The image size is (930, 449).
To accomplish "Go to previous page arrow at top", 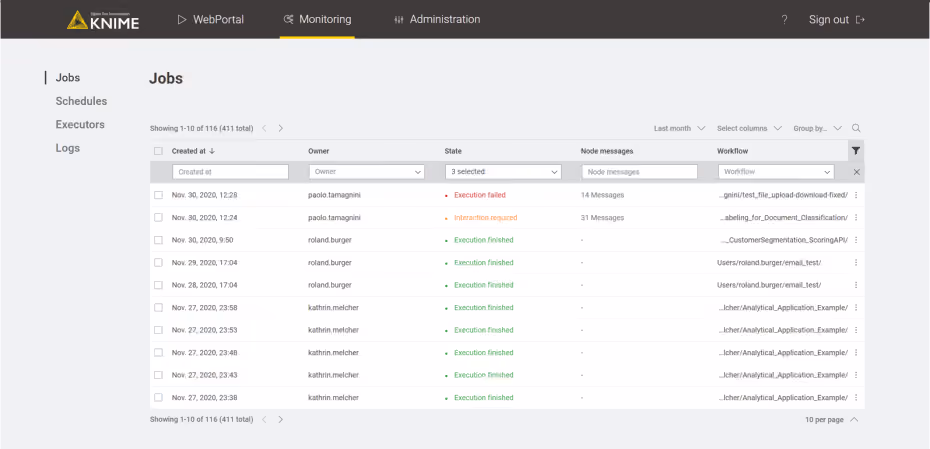I will click(264, 128).
